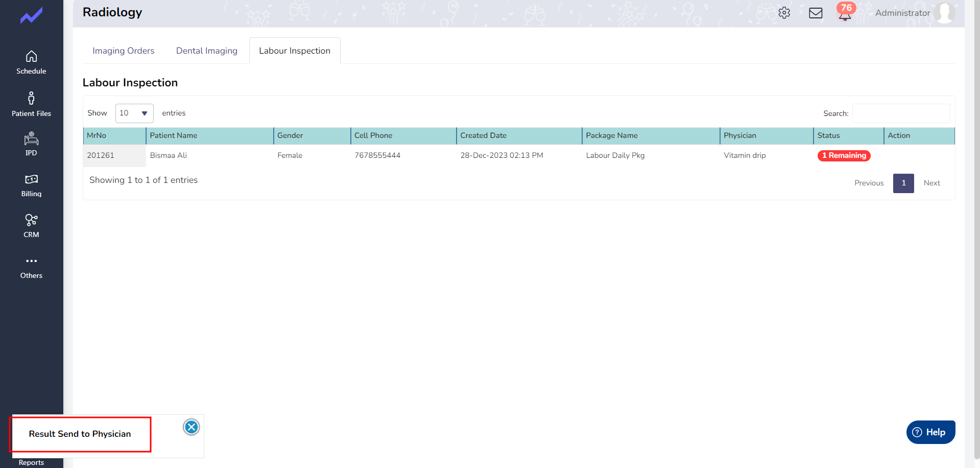Image resolution: width=980 pixels, height=468 pixels.
Task: Click patient name Bismaa Ali
Action: point(169,155)
